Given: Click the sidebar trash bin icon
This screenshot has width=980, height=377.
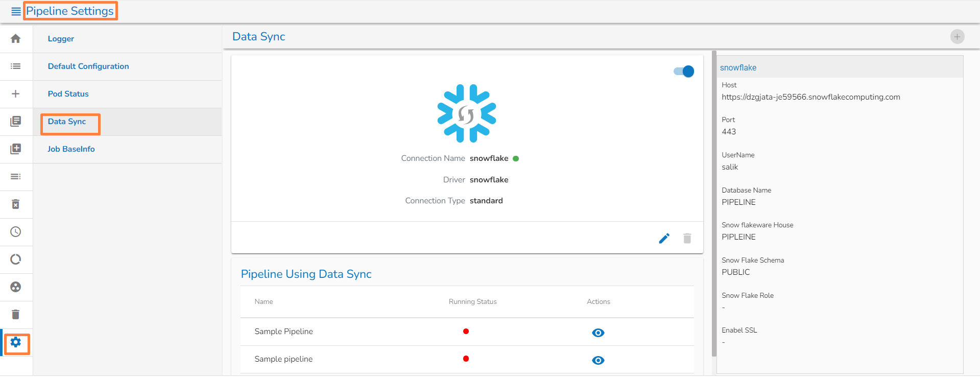Looking at the screenshot, I should [x=16, y=315].
